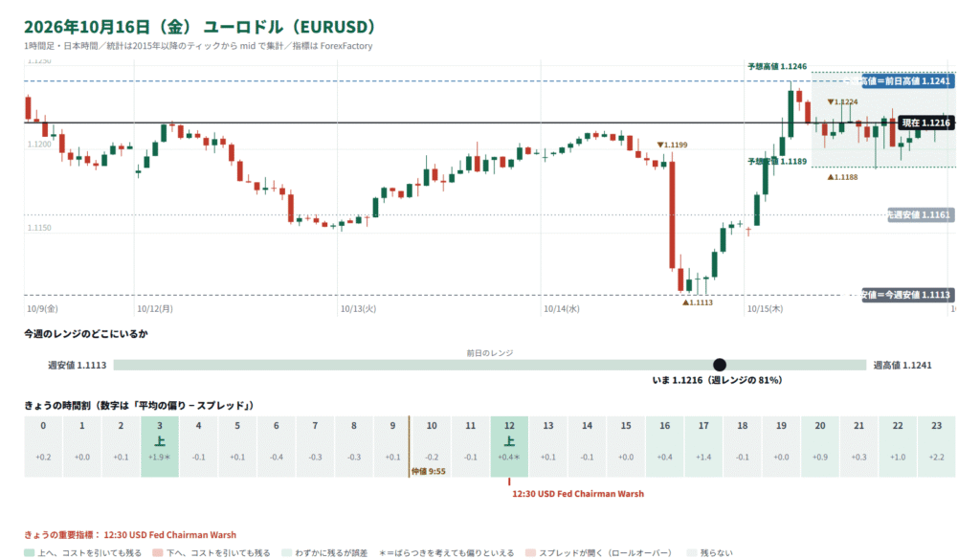Select the ＊＝ばらつきを考えても偏りといえる legend note
The width and height of the screenshot is (980, 559).
[x=446, y=552]
